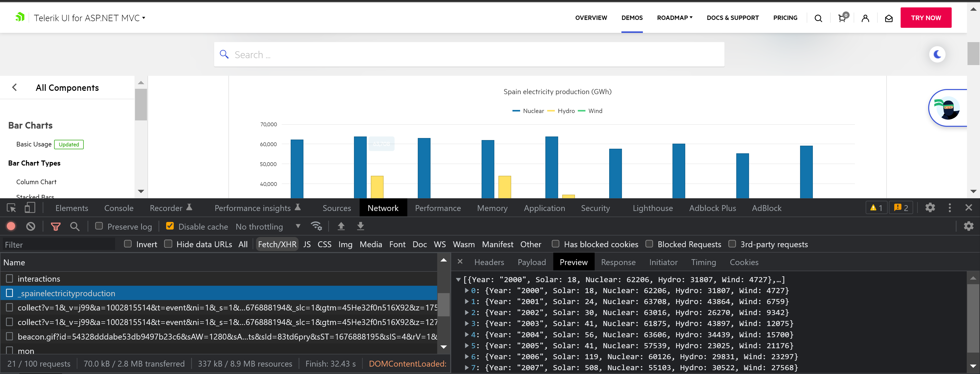Select the inspect element tool
Image resolution: width=980 pixels, height=374 pixels.
coord(11,208)
